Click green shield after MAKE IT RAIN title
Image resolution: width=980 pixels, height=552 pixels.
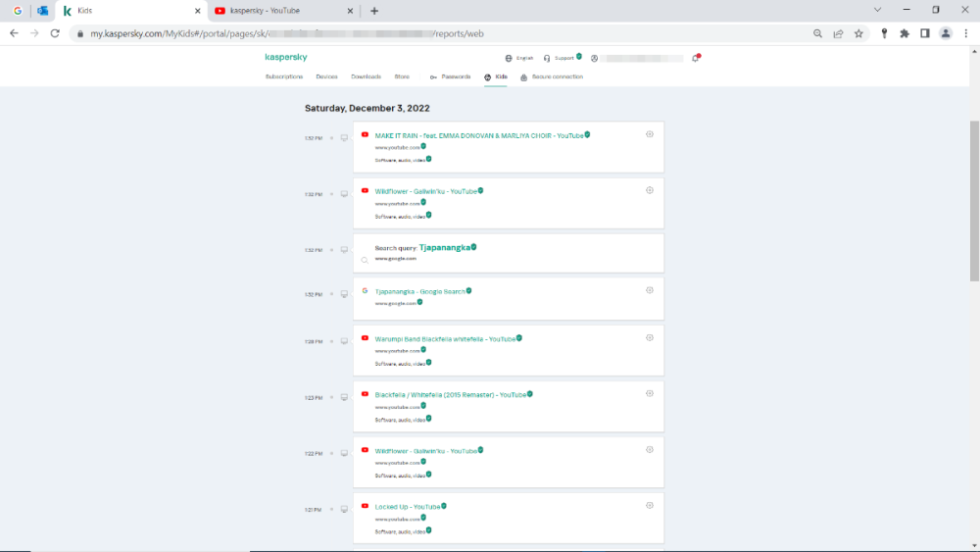(587, 134)
